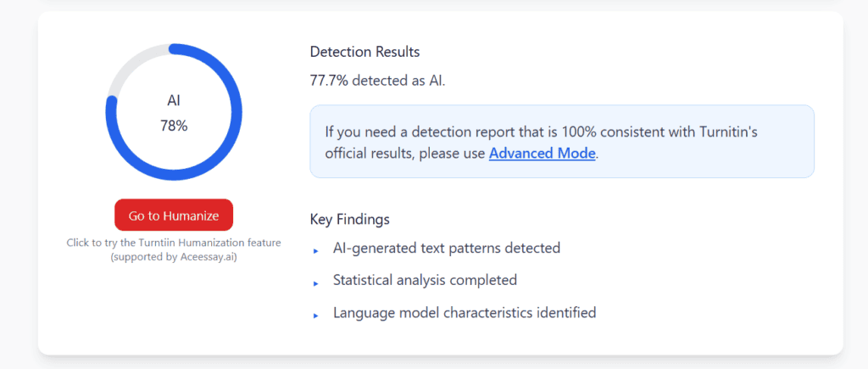Screen dimensions: 868x369
Task: Click the triangle bullet beside AI-generated text patterns
Action: coord(315,250)
